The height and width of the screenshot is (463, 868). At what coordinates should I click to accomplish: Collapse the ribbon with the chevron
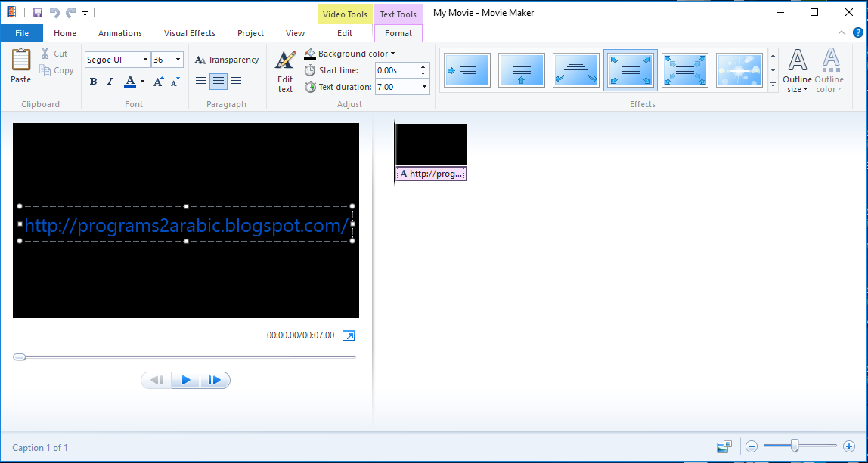point(842,32)
